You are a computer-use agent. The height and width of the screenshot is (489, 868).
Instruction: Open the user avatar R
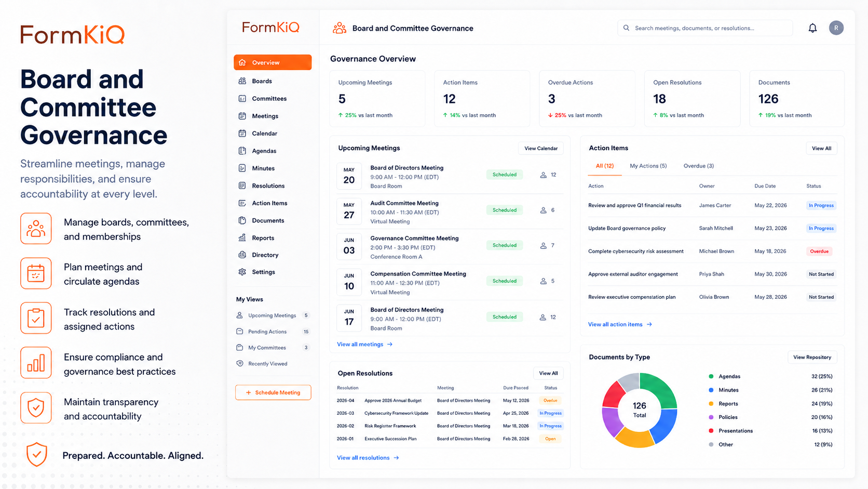836,28
